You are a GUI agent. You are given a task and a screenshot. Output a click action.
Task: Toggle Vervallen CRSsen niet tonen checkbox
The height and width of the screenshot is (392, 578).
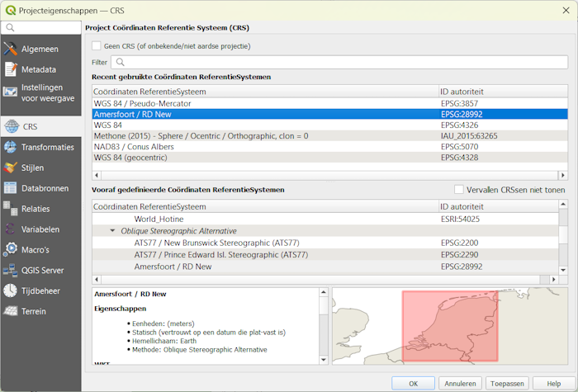pos(459,190)
